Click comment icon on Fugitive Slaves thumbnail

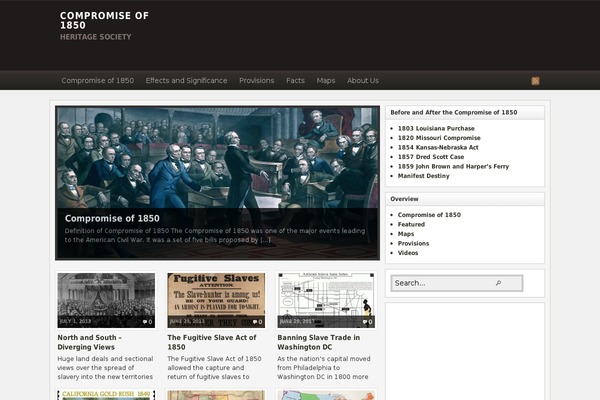[x=257, y=322]
